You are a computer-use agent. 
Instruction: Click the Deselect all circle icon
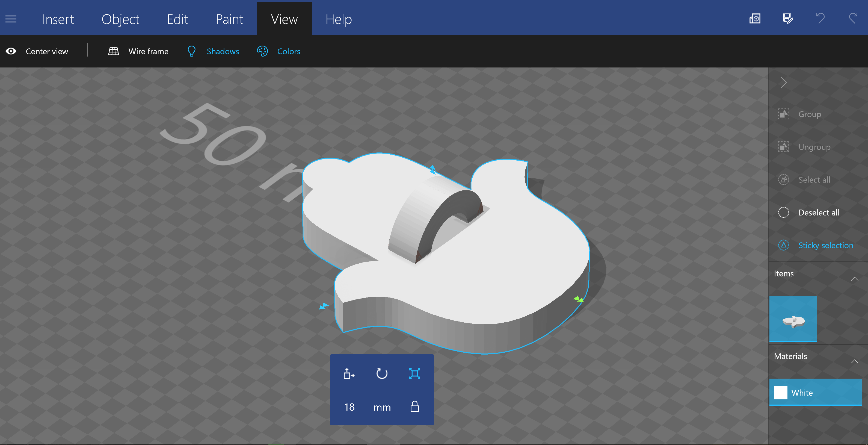[783, 212]
